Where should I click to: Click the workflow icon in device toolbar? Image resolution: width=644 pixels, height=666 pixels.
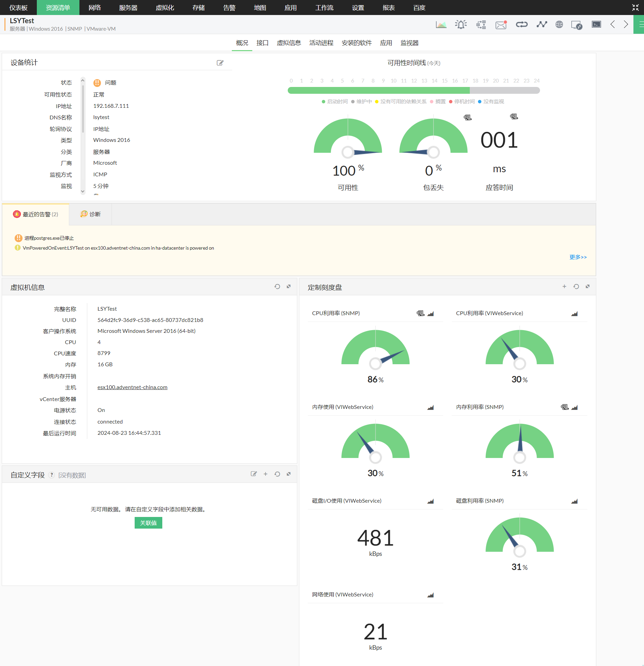tap(481, 25)
